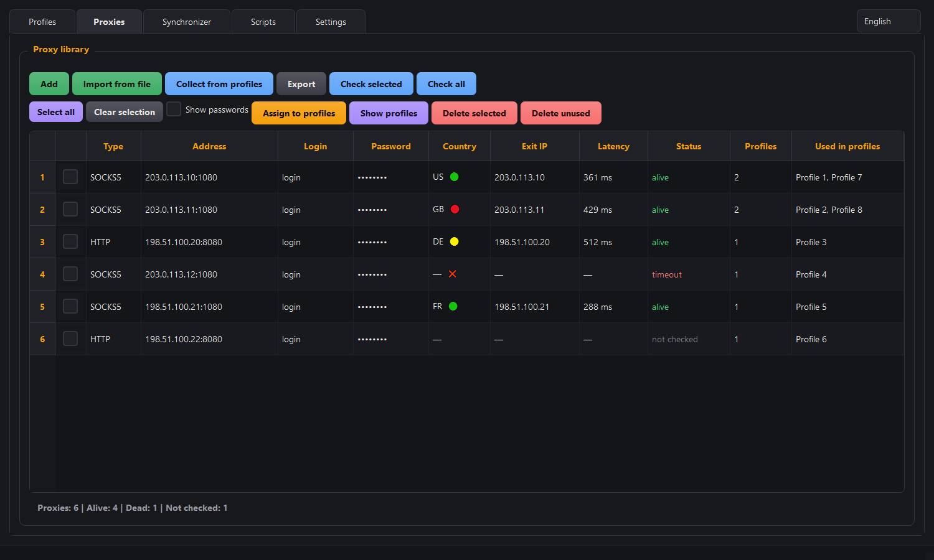Click the Profiles column header
This screenshot has width=934, height=560.
761,146
